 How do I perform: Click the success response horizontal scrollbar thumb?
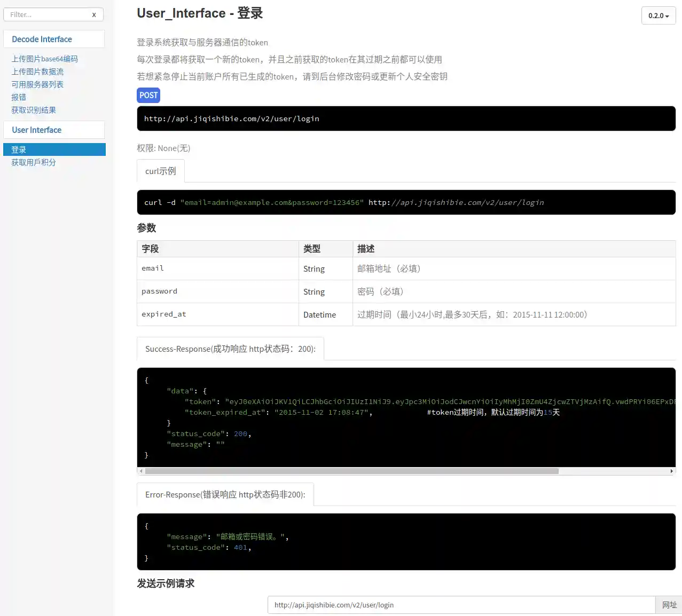point(351,471)
